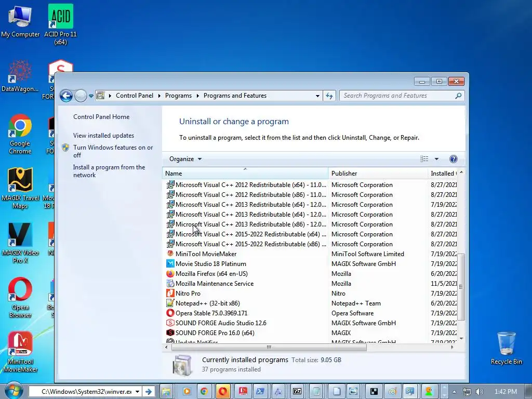This screenshot has width=532, height=399.
Task: Click Opera Software publisher cell
Action: point(353,313)
